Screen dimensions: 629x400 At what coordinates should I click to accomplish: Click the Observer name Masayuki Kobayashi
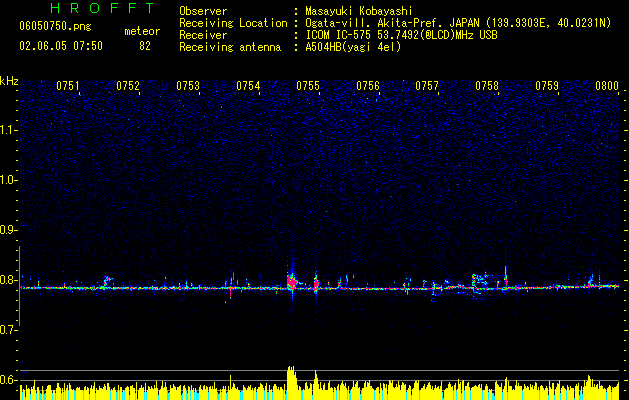pos(359,11)
